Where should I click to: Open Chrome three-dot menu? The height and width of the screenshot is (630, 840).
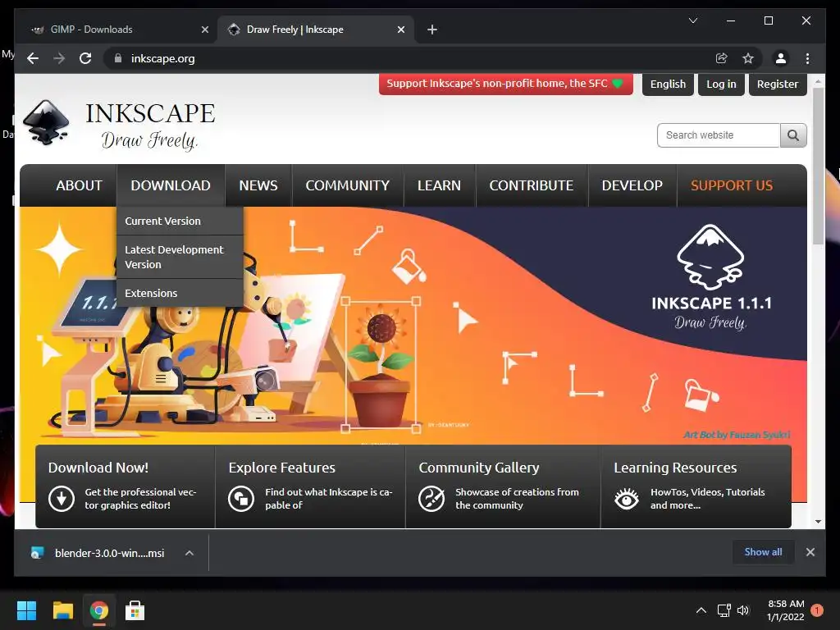point(807,58)
